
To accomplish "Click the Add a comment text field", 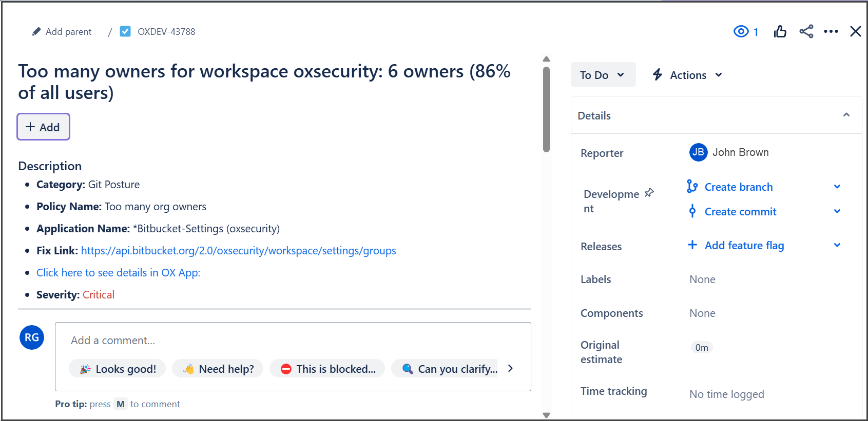I will pos(293,340).
